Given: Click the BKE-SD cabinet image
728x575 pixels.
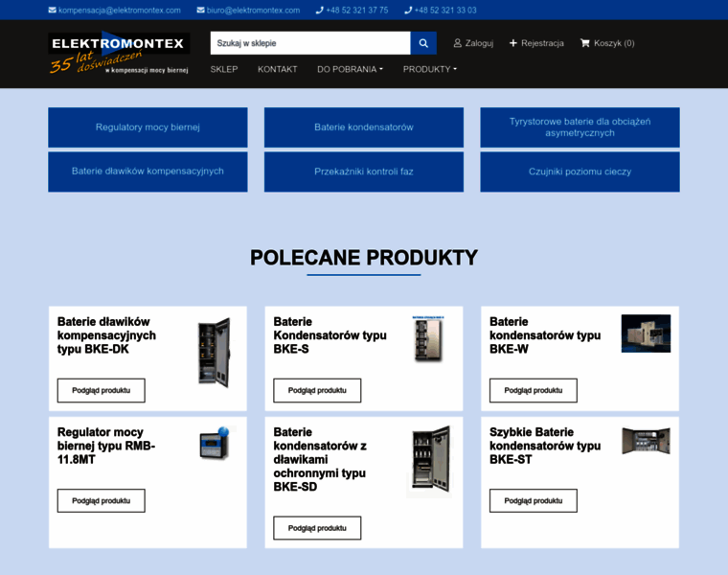Looking at the screenshot, I should pyautogui.click(x=430, y=462).
